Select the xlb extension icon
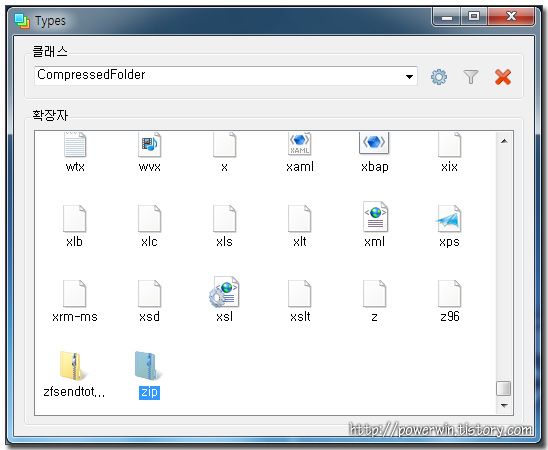 74,219
